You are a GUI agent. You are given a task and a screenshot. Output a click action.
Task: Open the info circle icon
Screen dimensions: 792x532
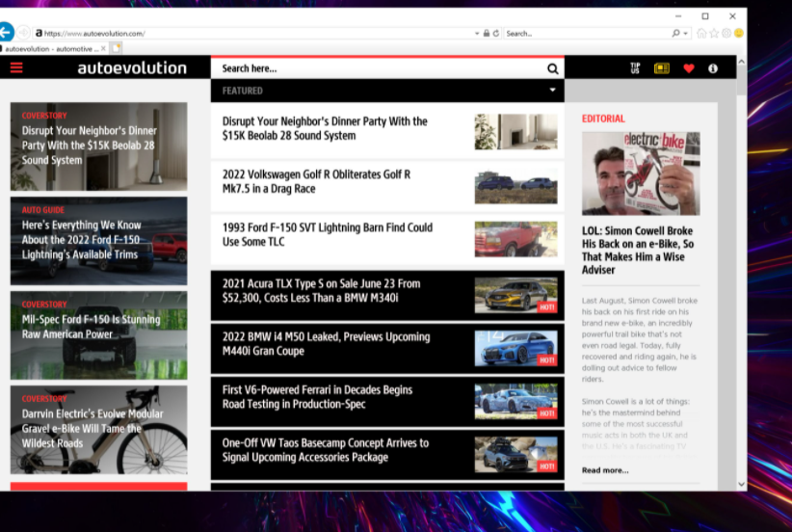[x=713, y=68]
